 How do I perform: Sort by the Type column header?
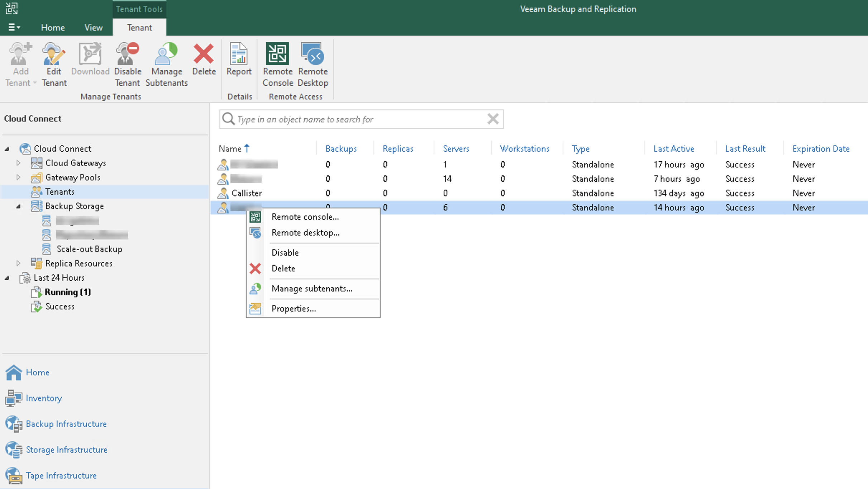(581, 149)
